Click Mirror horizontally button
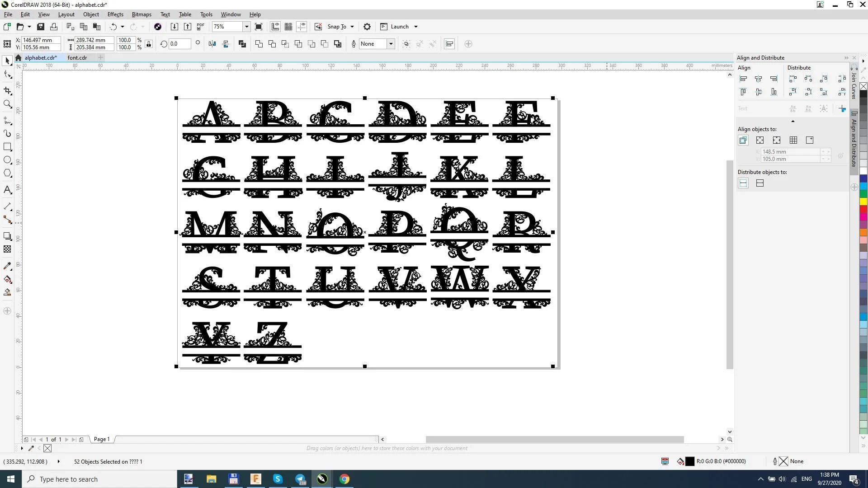 pyautogui.click(x=212, y=44)
